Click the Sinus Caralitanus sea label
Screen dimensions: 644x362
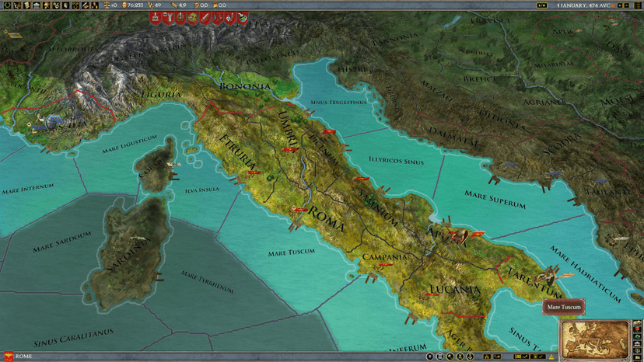(73, 337)
